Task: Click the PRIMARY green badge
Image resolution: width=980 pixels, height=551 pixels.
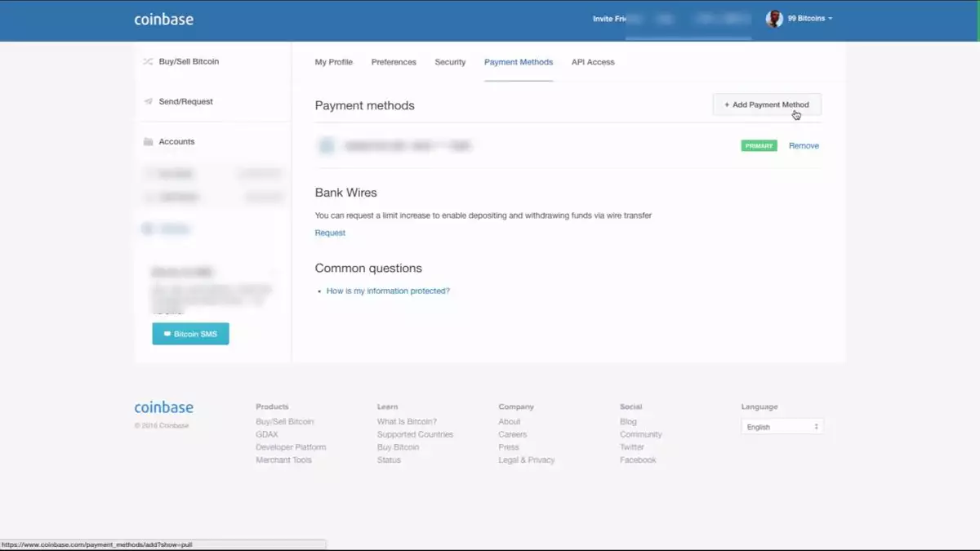Action: pyautogui.click(x=759, y=145)
